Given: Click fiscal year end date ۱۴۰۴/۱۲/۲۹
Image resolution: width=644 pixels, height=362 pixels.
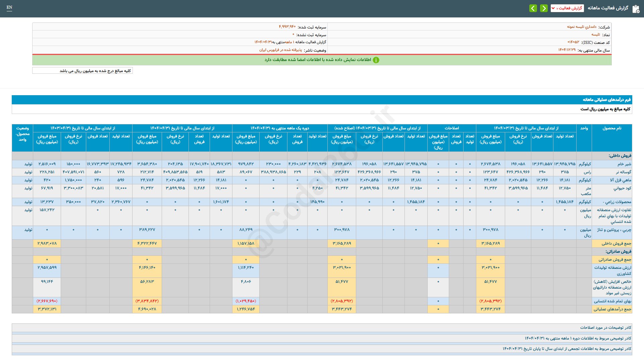Looking at the screenshot, I should (567, 50).
